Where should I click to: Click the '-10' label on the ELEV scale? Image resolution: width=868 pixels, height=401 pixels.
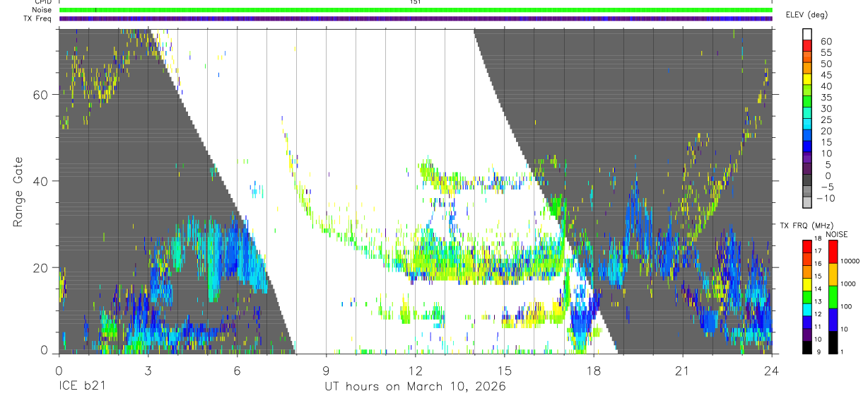827,198
